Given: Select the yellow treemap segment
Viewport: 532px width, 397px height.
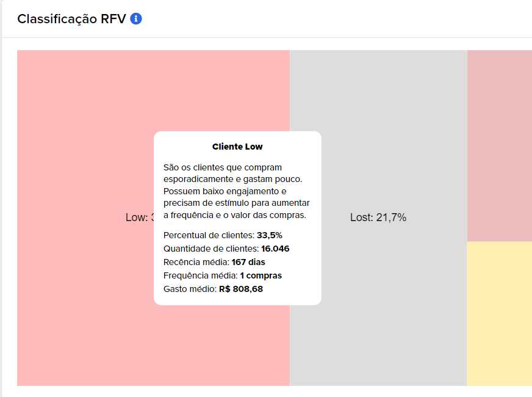Looking at the screenshot, I should (x=500, y=313).
